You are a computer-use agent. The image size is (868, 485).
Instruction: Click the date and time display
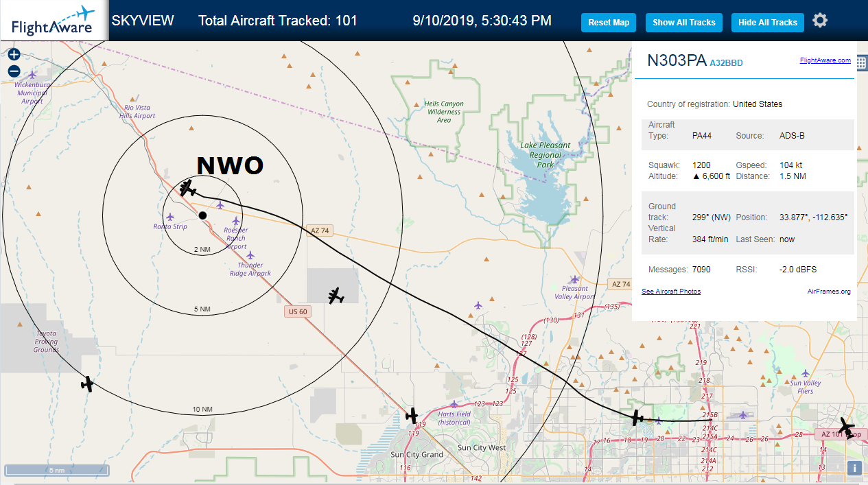tap(482, 21)
